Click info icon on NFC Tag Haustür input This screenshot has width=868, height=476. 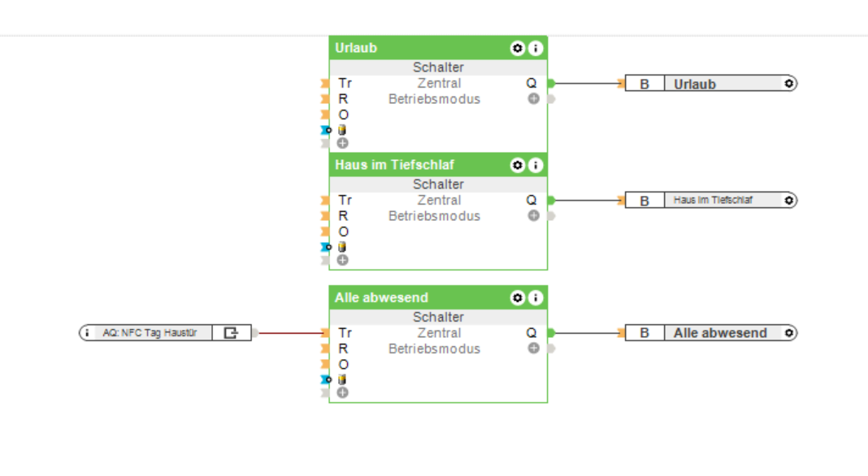(x=87, y=333)
